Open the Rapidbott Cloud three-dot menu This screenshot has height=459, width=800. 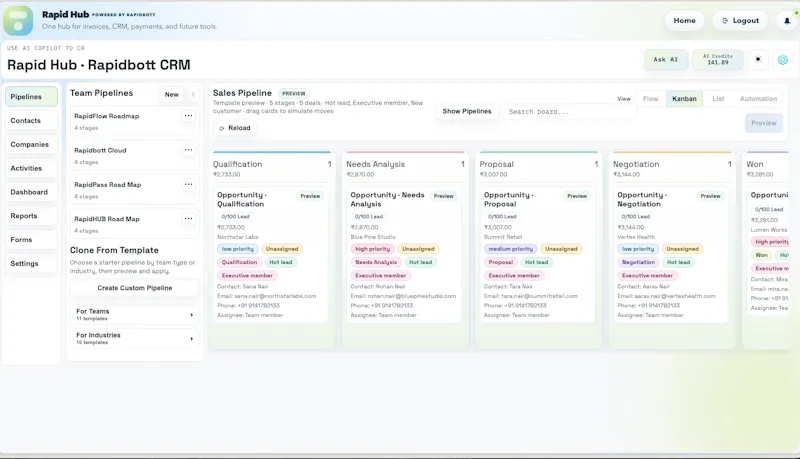(188, 150)
